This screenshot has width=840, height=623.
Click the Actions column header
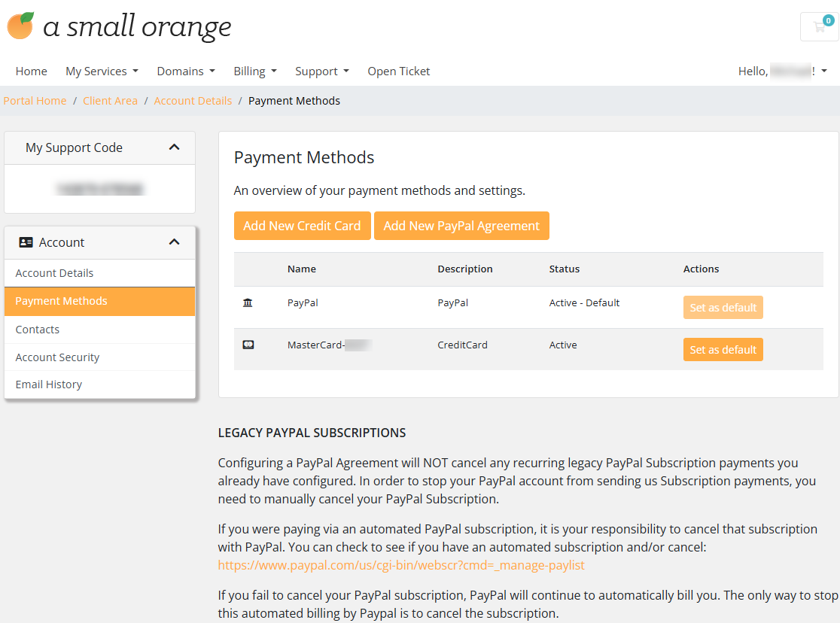(x=701, y=269)
